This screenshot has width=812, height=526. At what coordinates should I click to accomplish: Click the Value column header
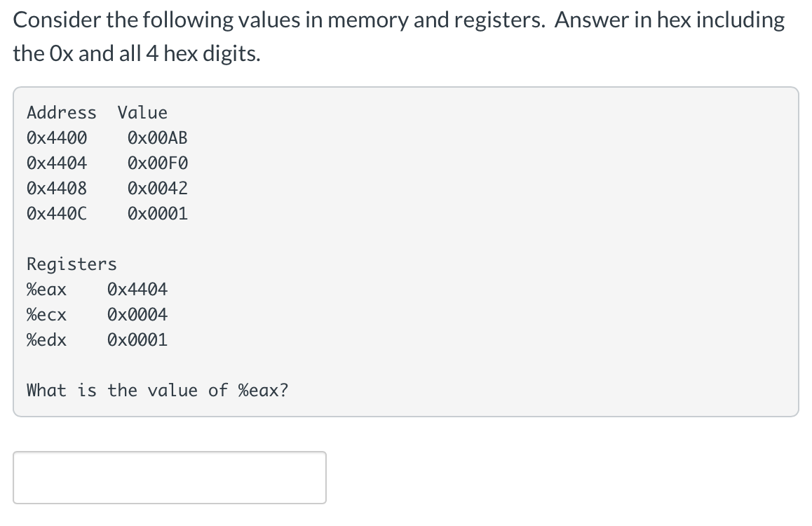pos(143,112)
